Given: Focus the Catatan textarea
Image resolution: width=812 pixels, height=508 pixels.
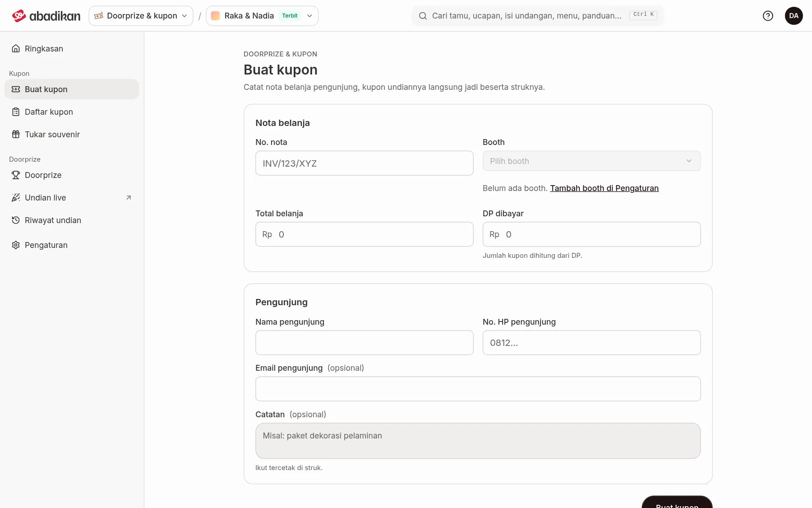Looking at the screenshot, I should (x=478, y=441).
